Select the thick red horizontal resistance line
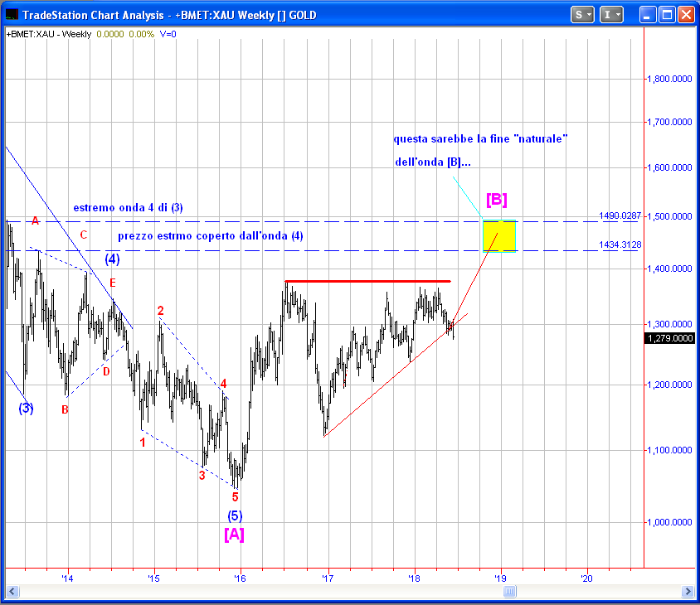700x605 pixels. pyautogui.click(x=368, y=281)
